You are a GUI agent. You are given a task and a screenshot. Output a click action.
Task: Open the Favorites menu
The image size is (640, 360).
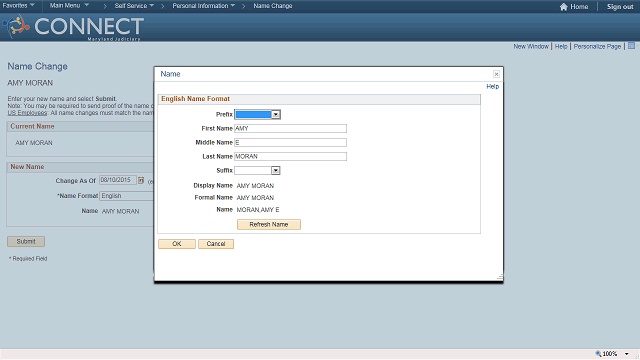point(18,6)
